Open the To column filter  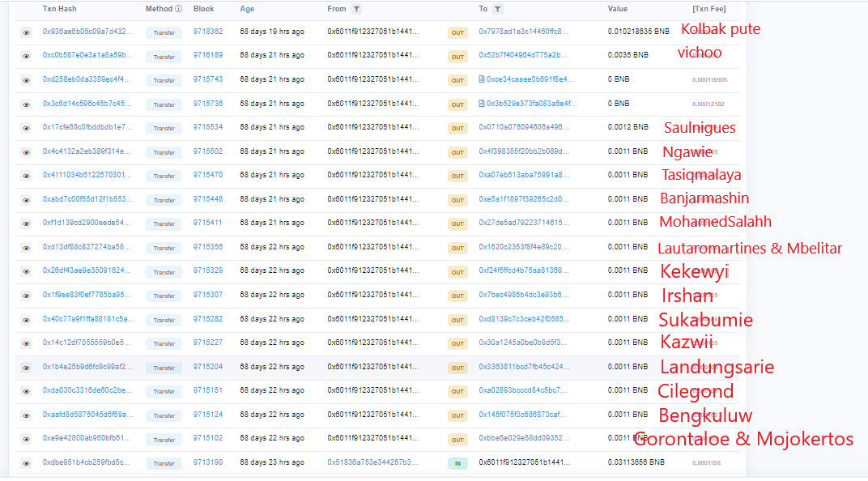[x=498, y=9]
